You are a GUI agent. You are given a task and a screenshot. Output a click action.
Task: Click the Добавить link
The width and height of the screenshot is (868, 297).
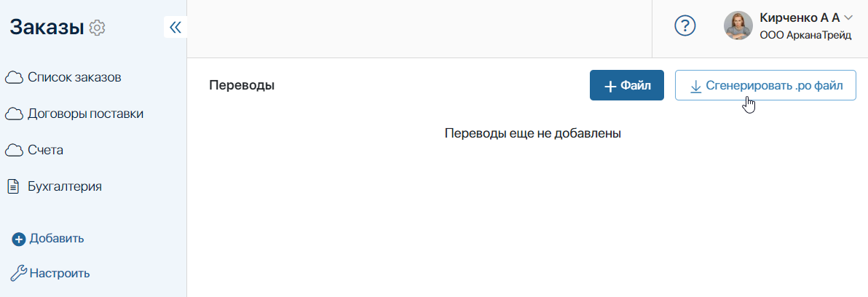[57, 239]
